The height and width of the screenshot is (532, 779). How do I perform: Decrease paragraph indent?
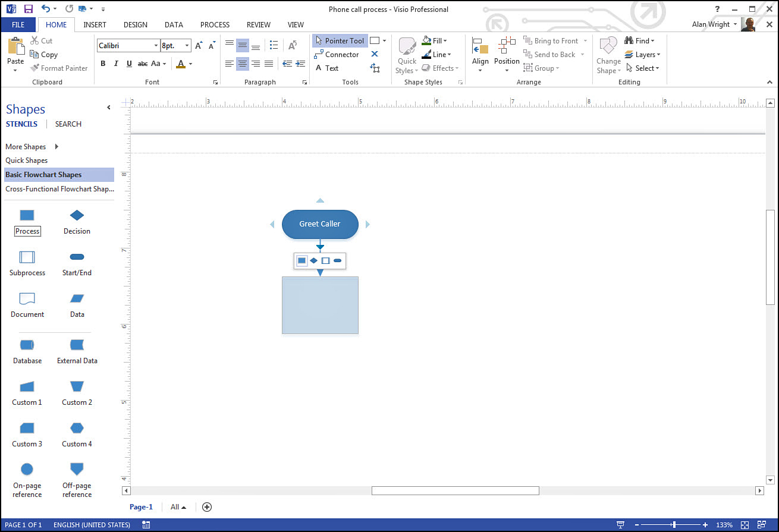click(x=287, y=64)
